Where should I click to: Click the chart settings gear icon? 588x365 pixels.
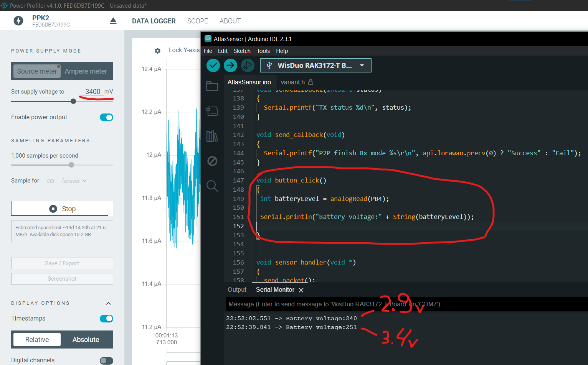tap(157, 51)
